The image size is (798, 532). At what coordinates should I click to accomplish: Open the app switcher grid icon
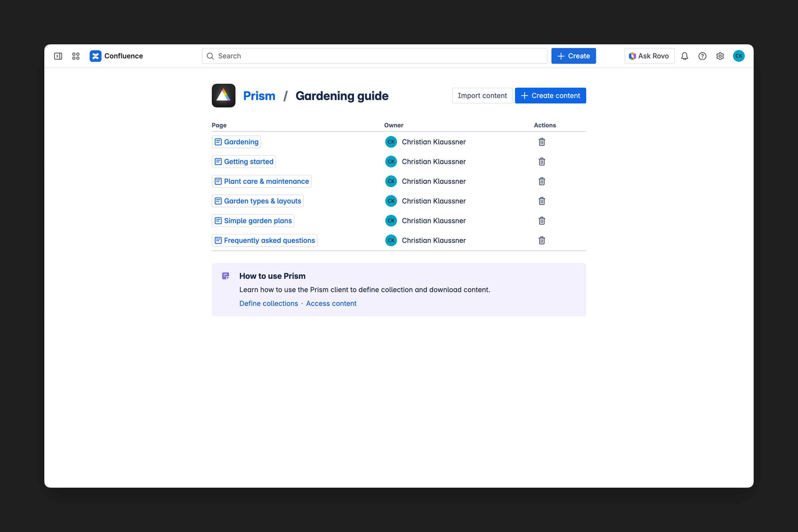[76, 56]
